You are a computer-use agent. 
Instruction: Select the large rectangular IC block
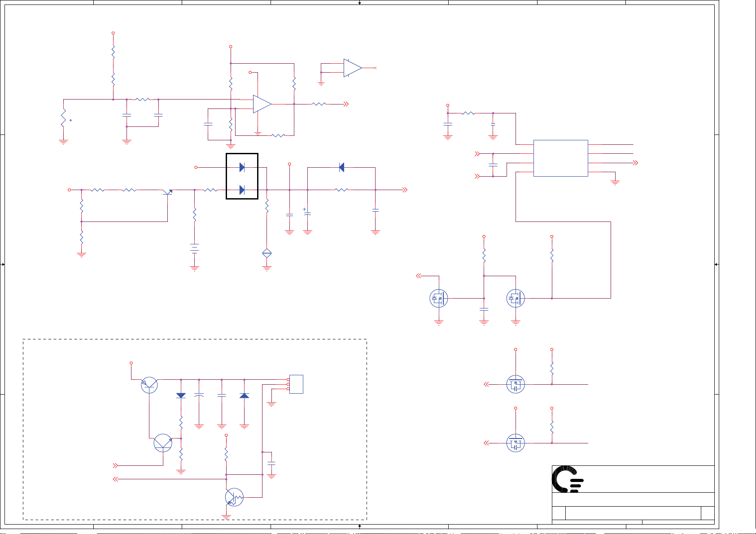561,158
